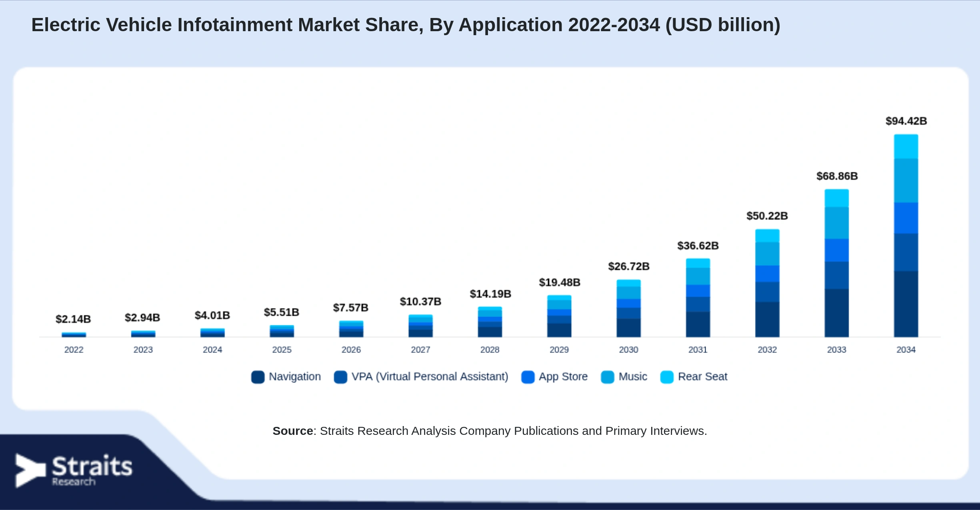Click the 2022 x-axis label
980x510 pixels.
point(74,350)
